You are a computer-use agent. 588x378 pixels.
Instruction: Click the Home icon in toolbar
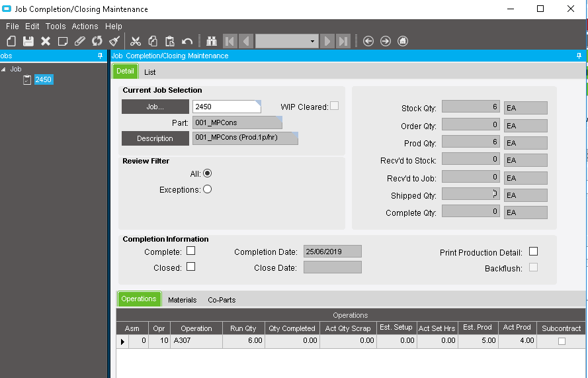tap(403, 41)
